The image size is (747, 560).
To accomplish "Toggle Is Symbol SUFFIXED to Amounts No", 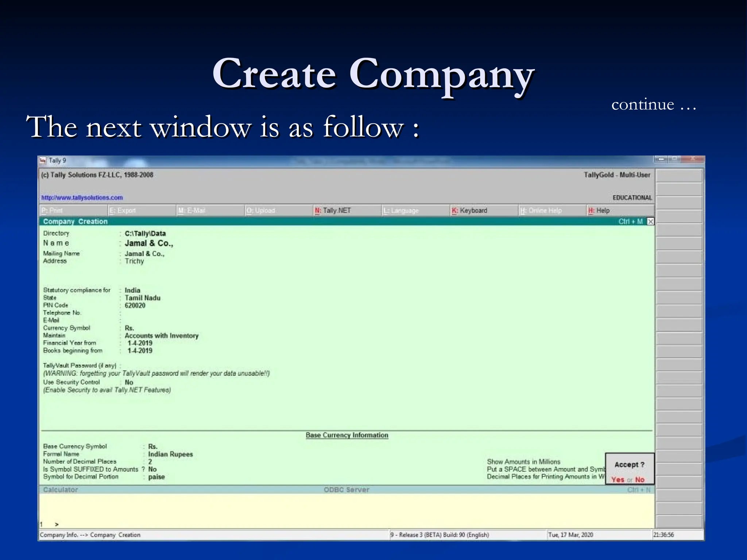I will 152,469.
